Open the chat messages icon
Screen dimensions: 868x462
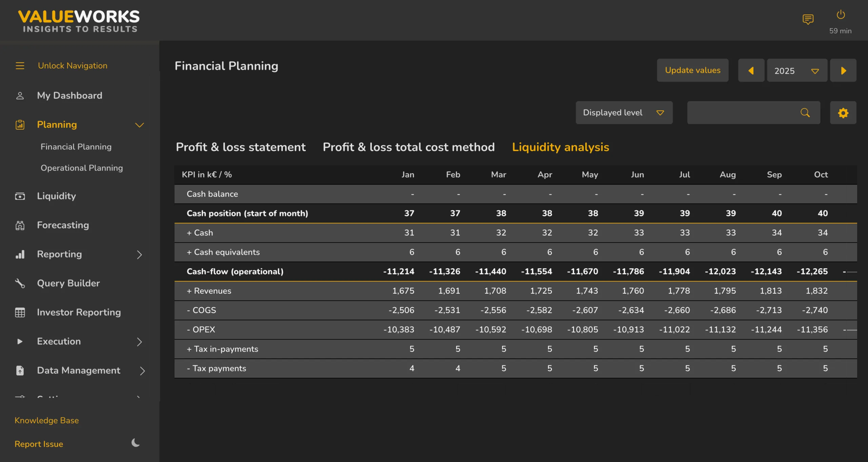[x=808, y=19]
